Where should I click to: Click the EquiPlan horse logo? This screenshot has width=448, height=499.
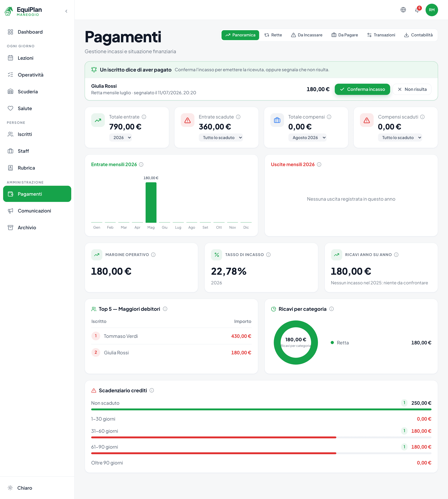pos(9,11)
